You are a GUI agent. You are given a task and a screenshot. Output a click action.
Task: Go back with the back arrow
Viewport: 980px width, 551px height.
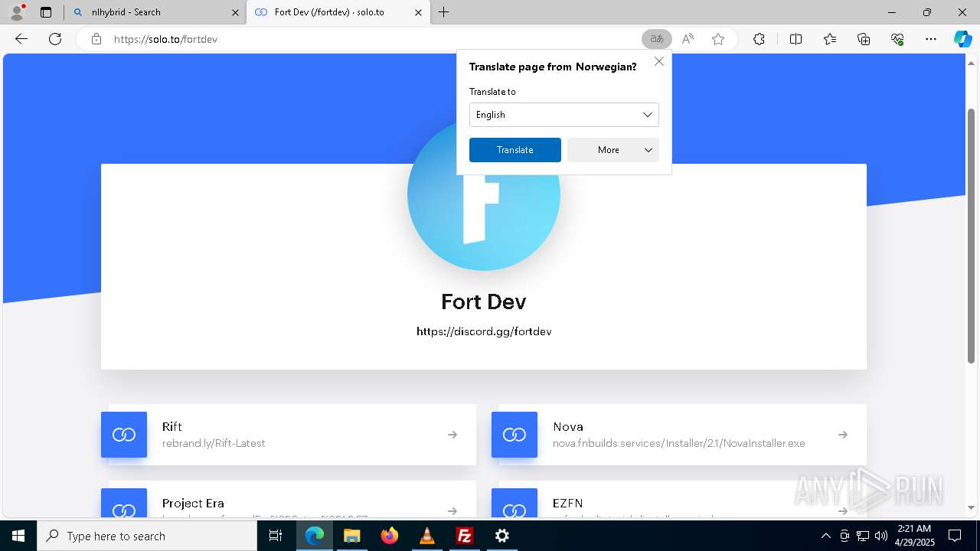point(21,39)
